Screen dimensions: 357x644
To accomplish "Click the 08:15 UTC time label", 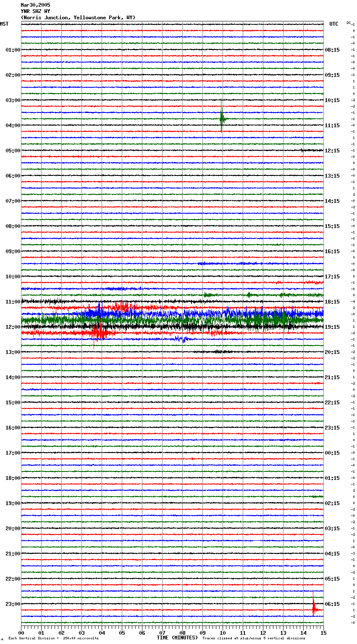I will point(332,50).
